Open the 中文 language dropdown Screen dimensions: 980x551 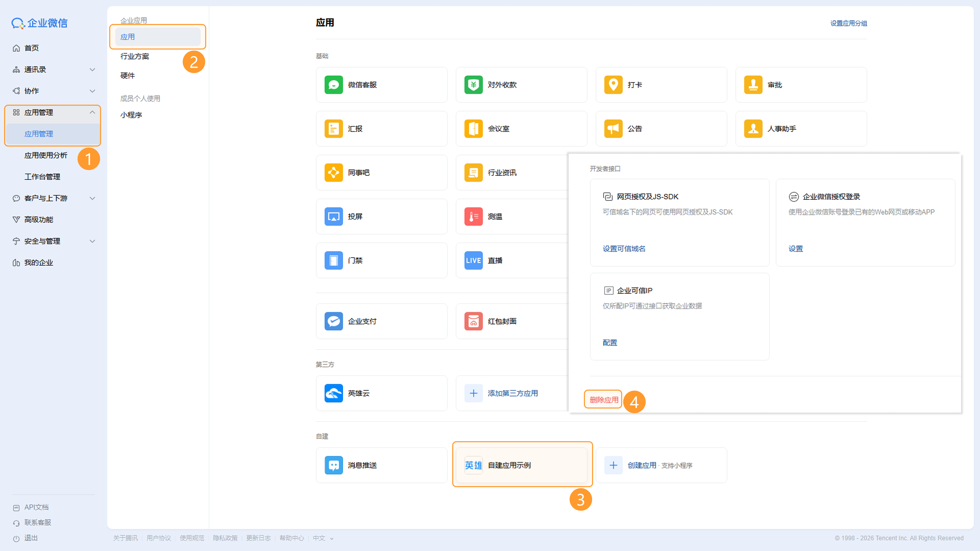coord(323,538)
